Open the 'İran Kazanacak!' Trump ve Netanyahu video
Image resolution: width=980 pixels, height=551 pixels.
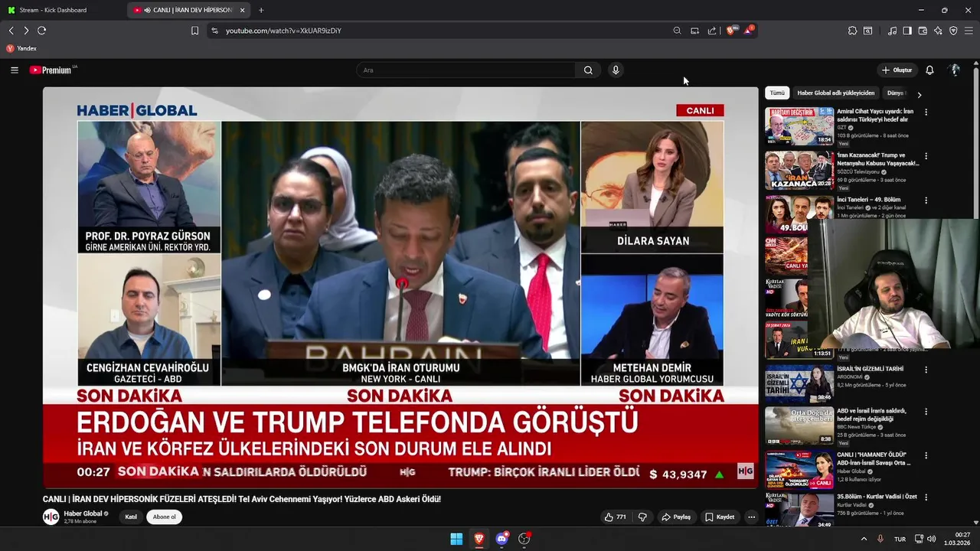[x=799, y=171]
